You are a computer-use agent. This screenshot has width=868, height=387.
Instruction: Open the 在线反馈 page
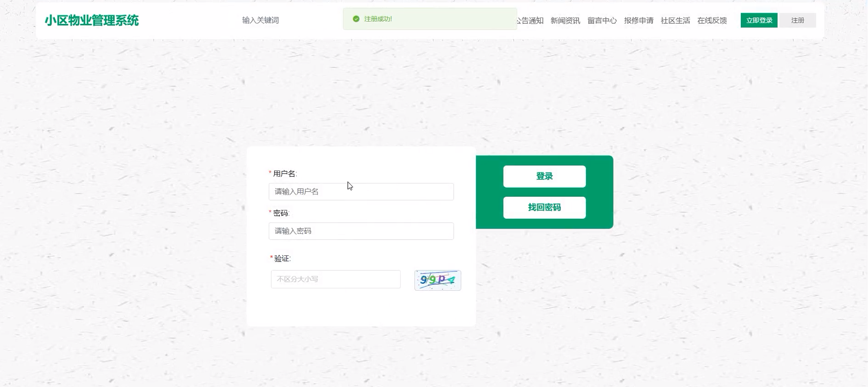[712, 21]
